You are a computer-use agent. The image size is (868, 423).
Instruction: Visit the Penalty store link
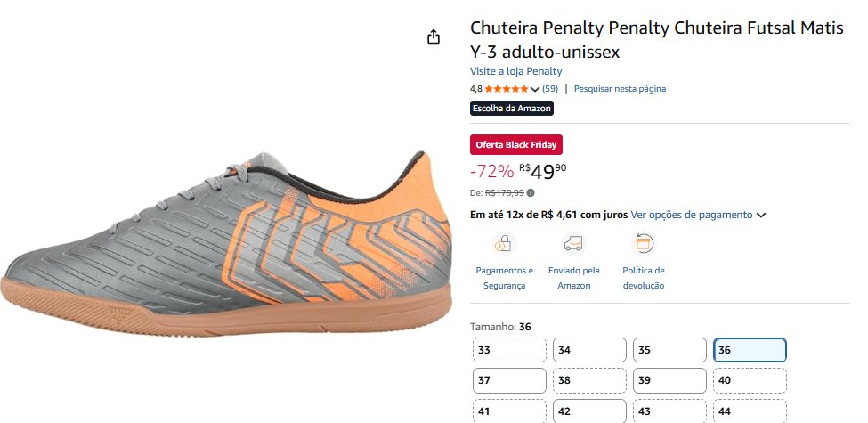[515, 71]
